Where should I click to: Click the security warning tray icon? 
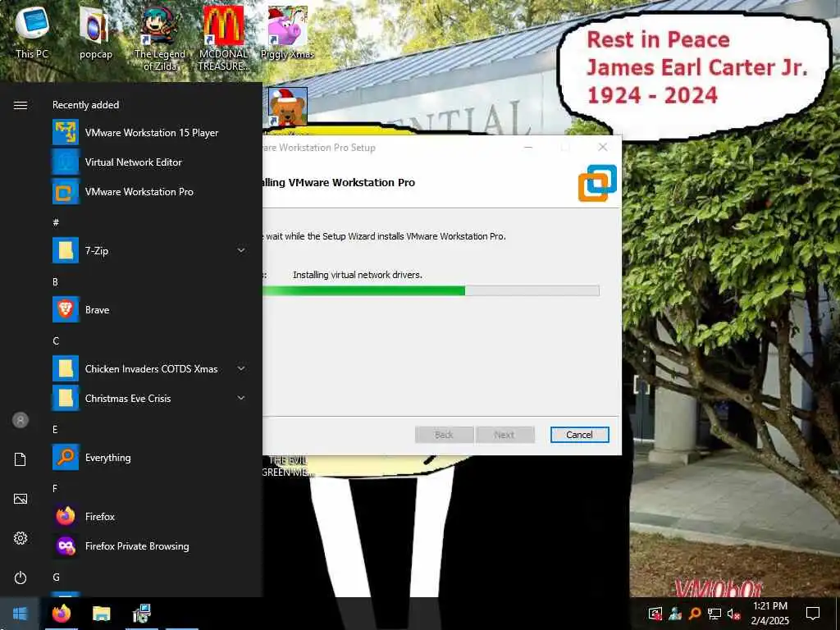(655, 614)
